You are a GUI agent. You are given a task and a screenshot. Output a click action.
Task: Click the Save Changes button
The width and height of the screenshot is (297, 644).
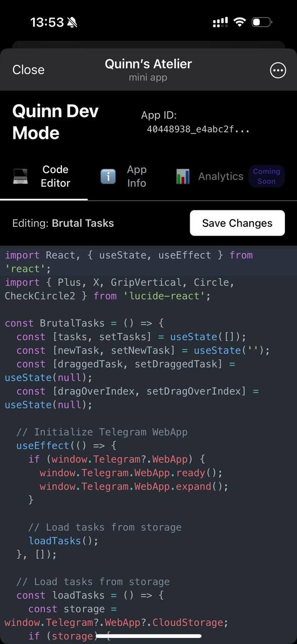[237, 223]
